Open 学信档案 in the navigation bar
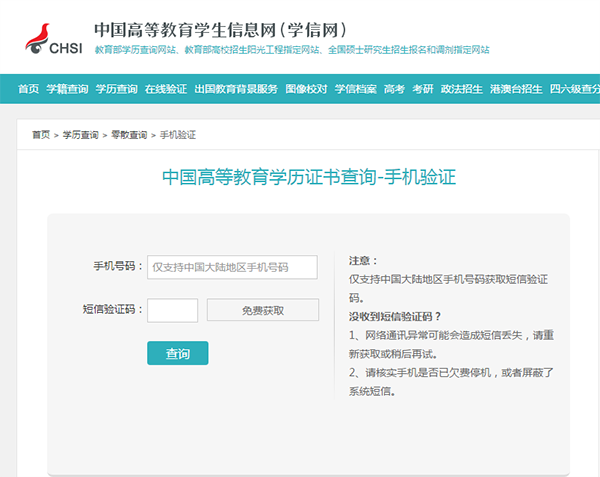600x477 pixels. 356,89
